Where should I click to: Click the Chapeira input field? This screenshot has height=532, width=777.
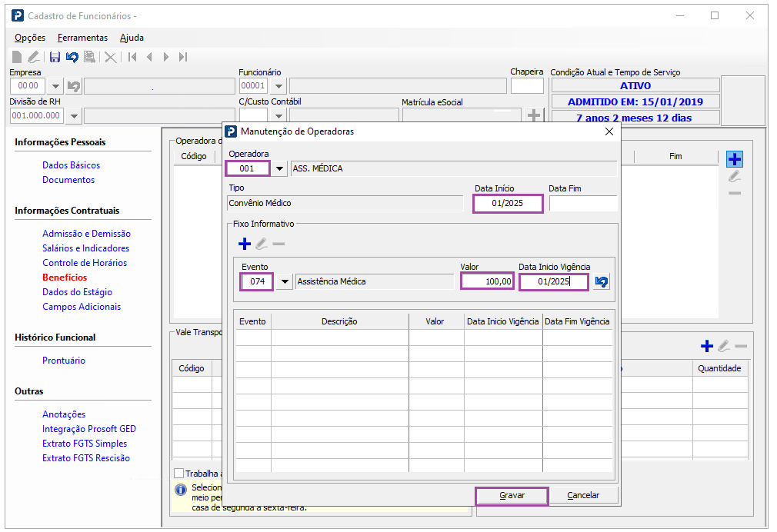(x=527, y=85)
